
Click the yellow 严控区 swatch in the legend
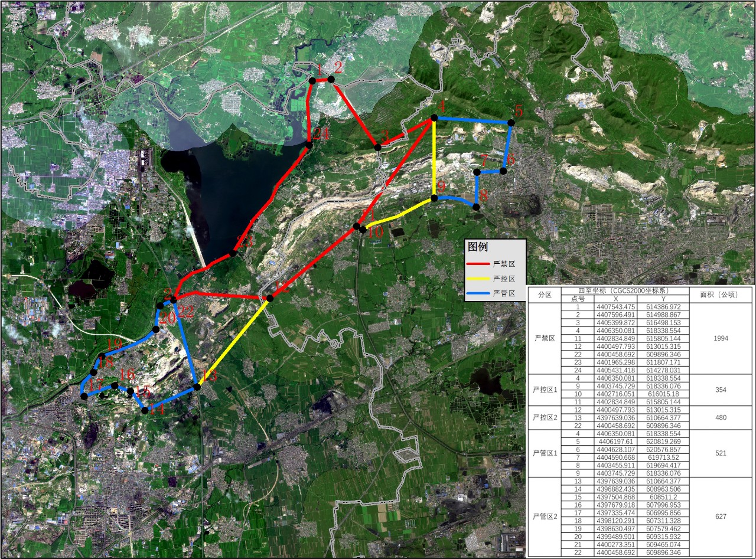(478, 279)
